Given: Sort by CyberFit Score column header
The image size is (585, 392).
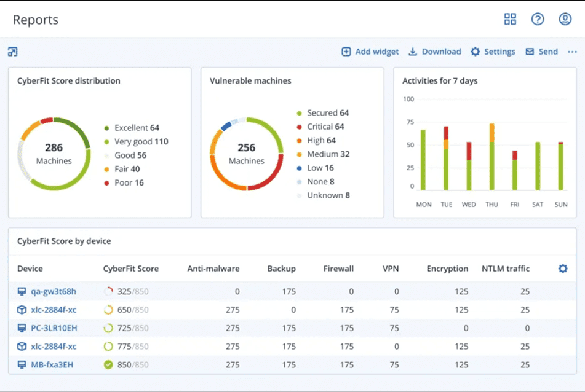Looking at the screenshot, I should (130, 269).
